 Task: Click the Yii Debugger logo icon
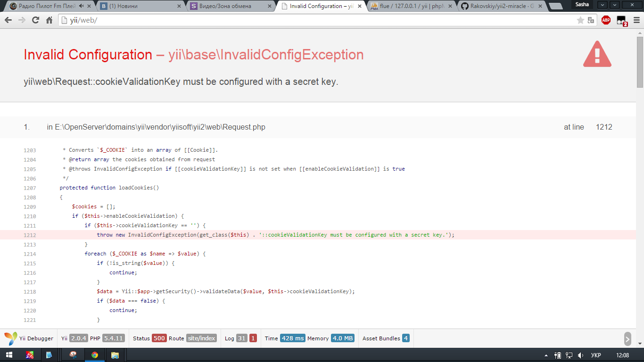coord(11,338)
